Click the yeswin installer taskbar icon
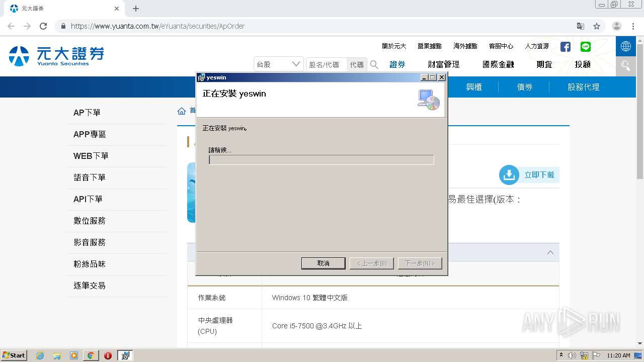The height and width of the screenshot is (362, 644). (x=125, y=355)
